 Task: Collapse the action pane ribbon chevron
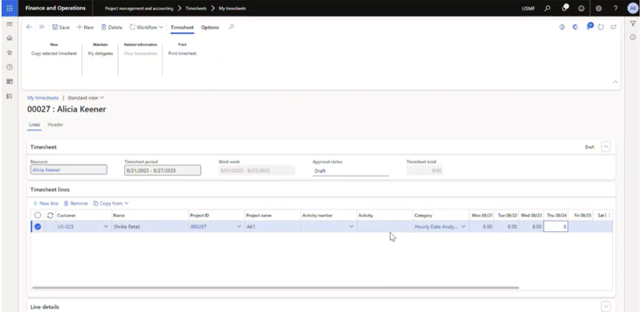pos(616,82)
